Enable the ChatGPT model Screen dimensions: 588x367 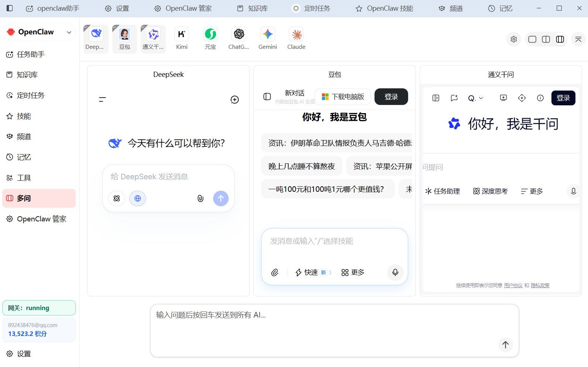(239, 39)
